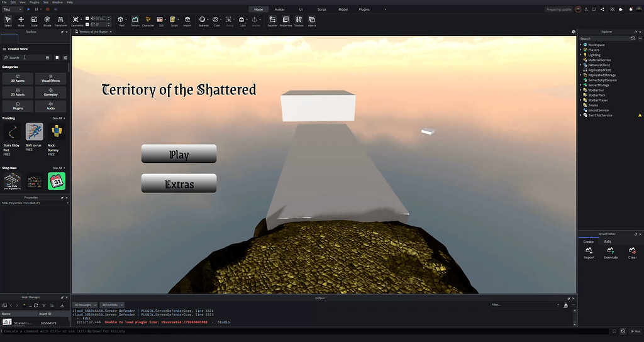This screenshot has height=342, width=644.
Task: Click Generate in Terrain Editor
Action: coord(610,253)
